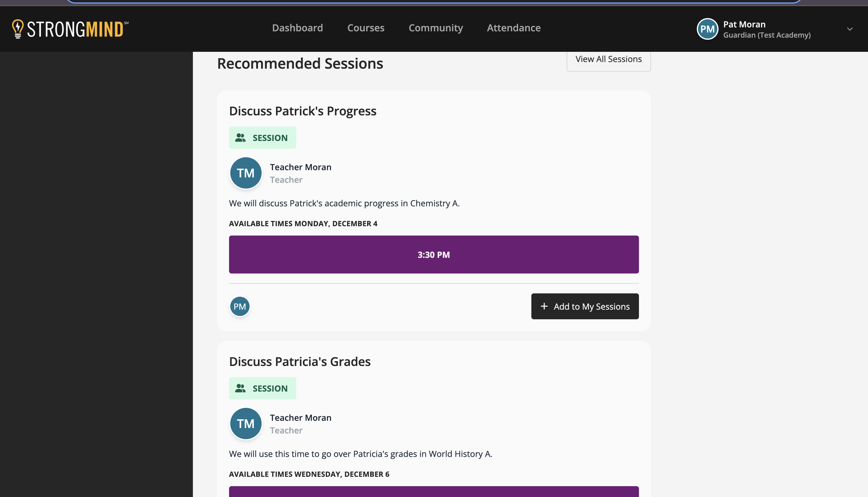Click the StrongMind lightbulb logo

18,29
